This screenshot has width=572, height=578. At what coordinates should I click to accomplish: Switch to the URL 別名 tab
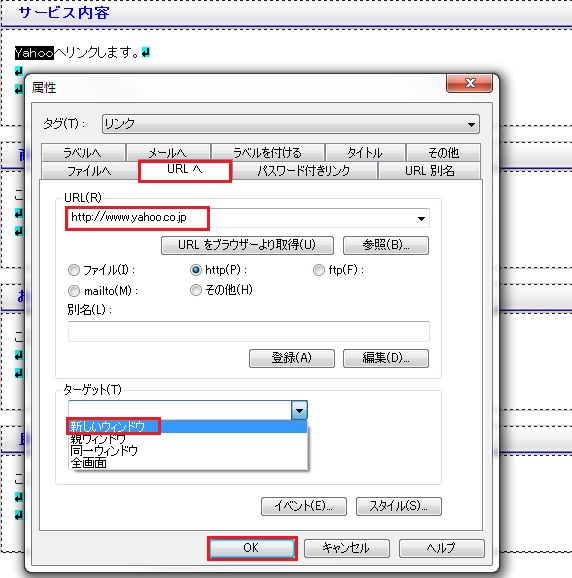coord(429,171)
